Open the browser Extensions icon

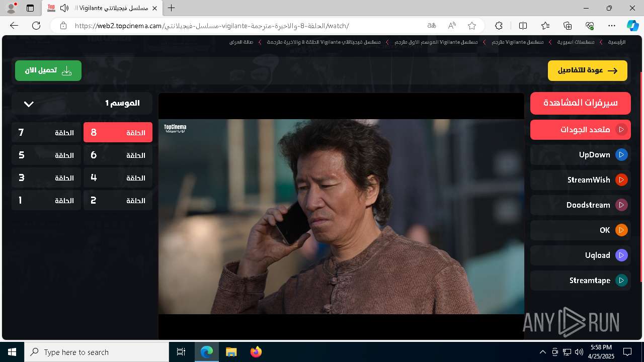pyautogui.click(x=499, y=26)
